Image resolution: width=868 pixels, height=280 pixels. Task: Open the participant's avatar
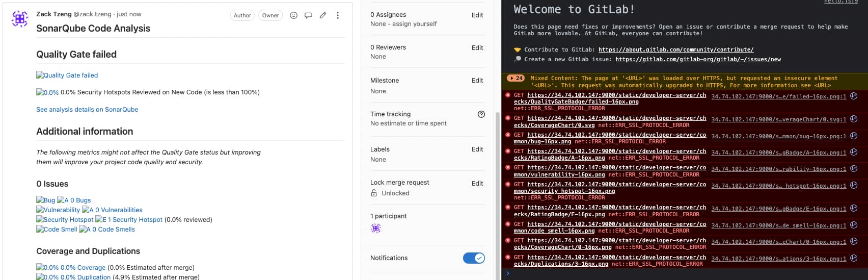(376, 228)
